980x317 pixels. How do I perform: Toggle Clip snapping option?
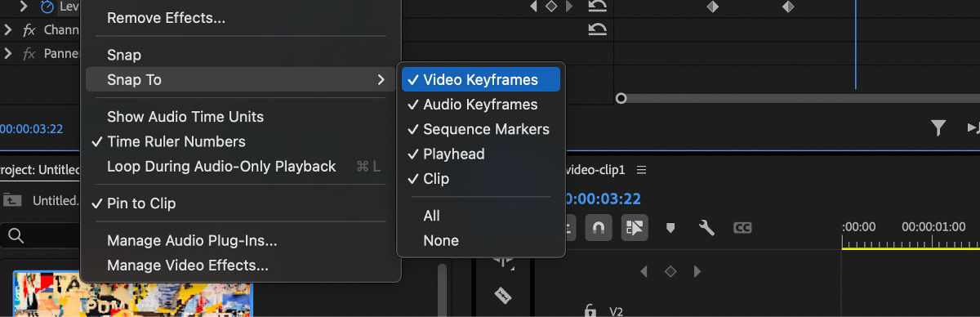[481, 178]
